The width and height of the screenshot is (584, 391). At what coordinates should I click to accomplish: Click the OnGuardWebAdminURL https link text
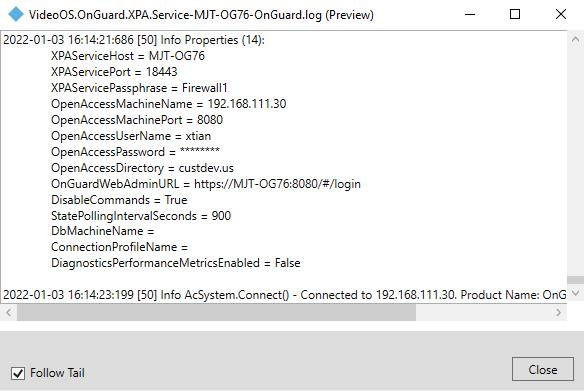click(277, 184)
